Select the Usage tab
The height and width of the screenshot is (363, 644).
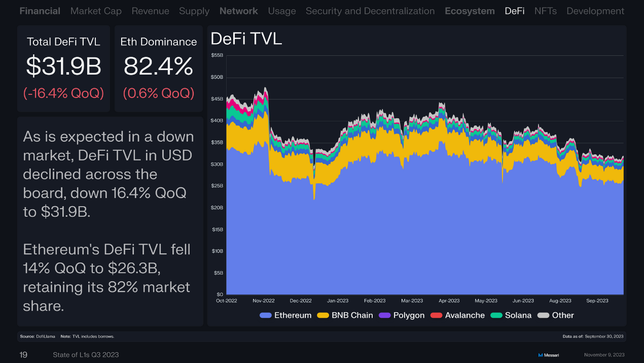point(281,11)
